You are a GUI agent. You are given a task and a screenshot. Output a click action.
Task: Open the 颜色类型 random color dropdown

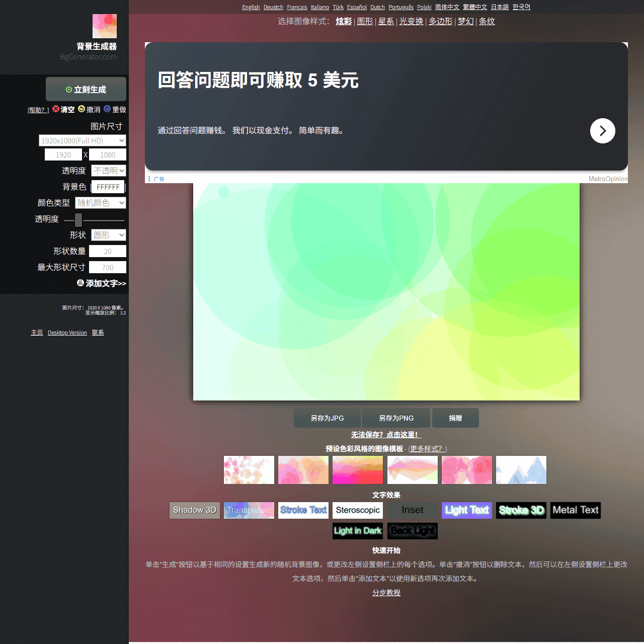tap(100, 203)
